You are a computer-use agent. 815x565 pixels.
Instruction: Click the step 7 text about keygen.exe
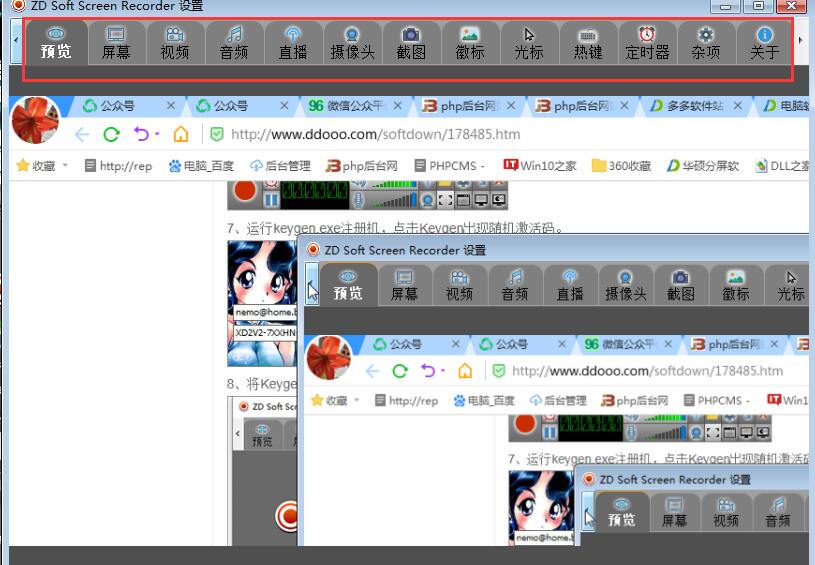[x=395, y=228]
